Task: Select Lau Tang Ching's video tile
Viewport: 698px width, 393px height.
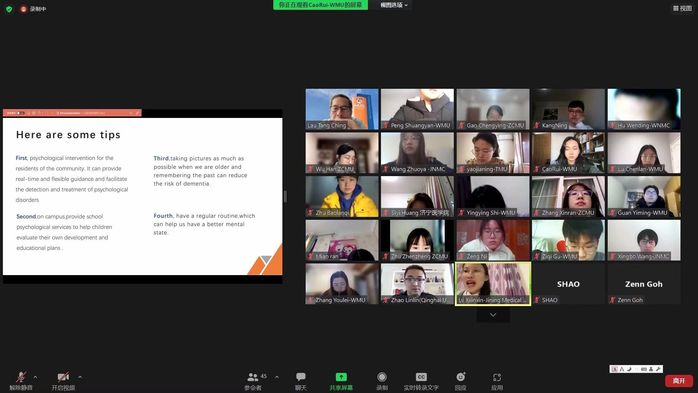Action: tap(342, 109)
